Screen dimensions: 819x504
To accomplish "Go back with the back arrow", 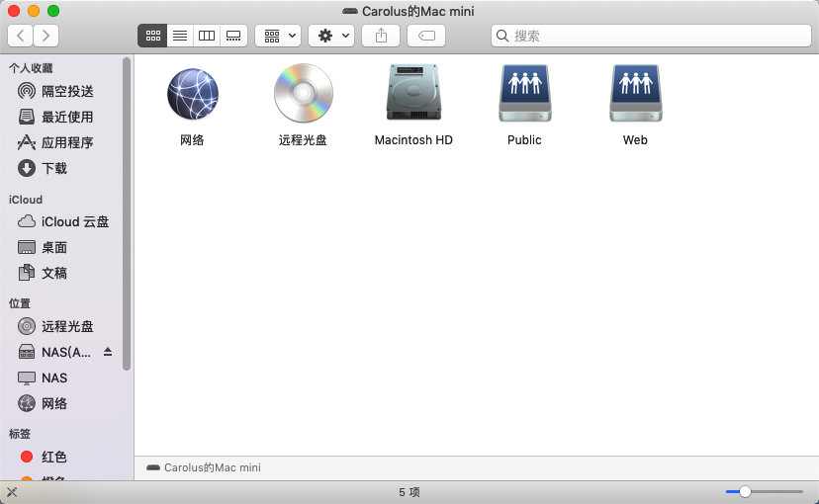I will click(x=21, y=36).
